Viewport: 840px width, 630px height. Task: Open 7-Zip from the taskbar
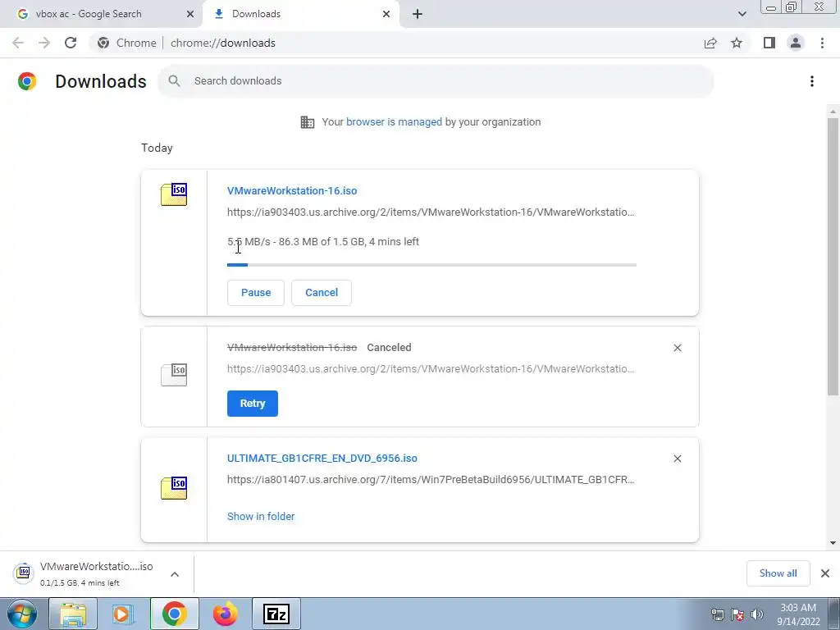[276, 614]
